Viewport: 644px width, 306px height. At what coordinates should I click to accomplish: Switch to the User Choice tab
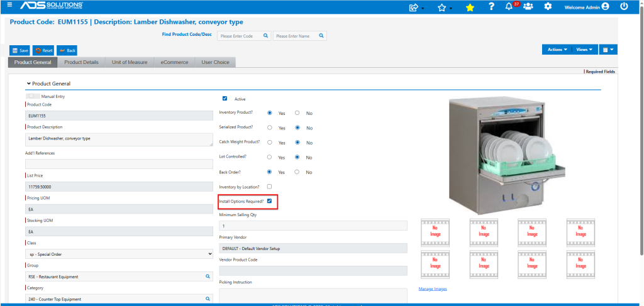click(215, 62)
